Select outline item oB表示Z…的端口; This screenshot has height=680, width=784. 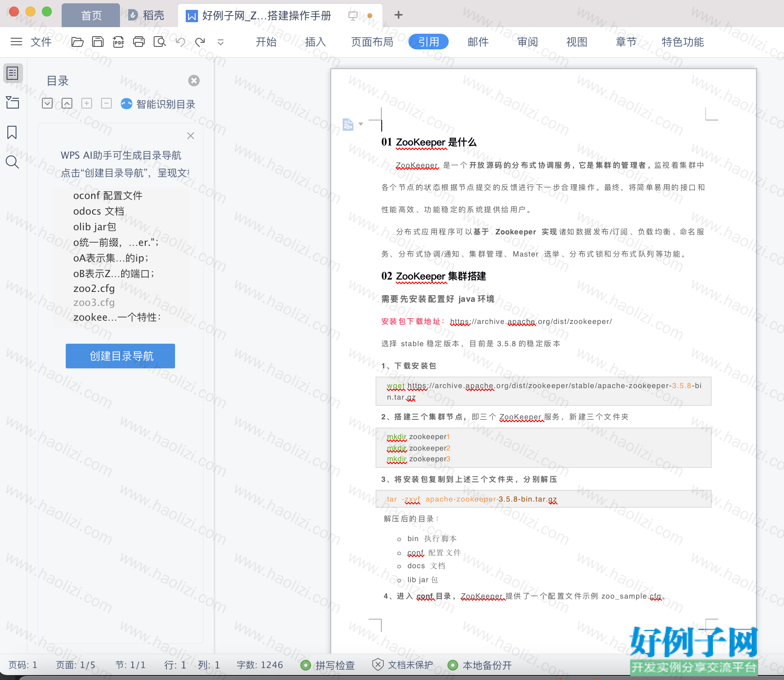click(x=114, y=273)
